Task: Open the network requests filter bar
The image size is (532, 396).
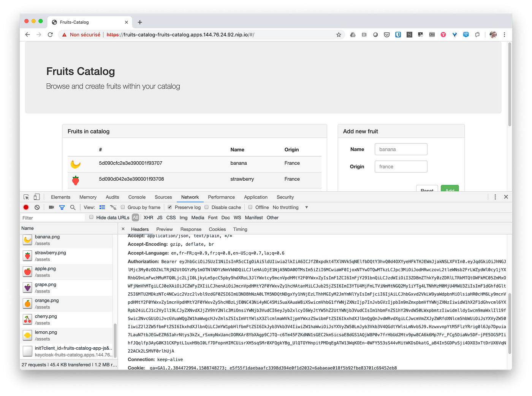Action: (62, 207)
